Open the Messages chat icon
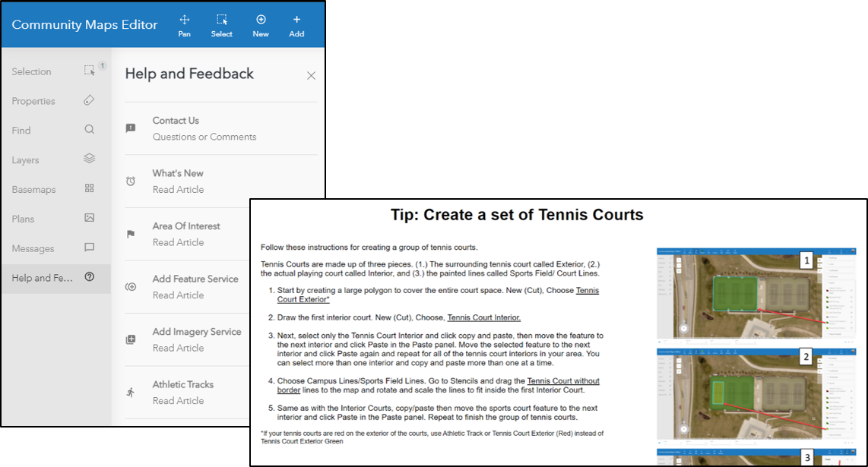Image resolution: width=868 pixels, height=467 pixels. (89, 248)
